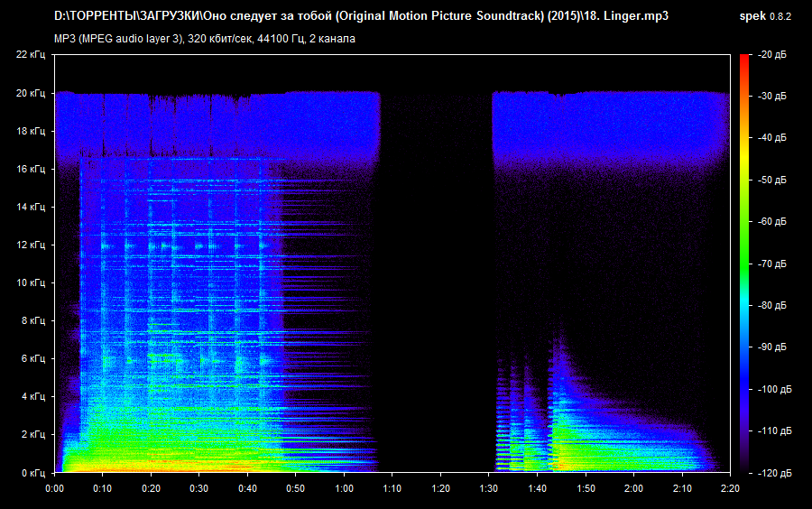
Task: Click the '-110 дБ' level scale label
Action: [x=774, y=430]
